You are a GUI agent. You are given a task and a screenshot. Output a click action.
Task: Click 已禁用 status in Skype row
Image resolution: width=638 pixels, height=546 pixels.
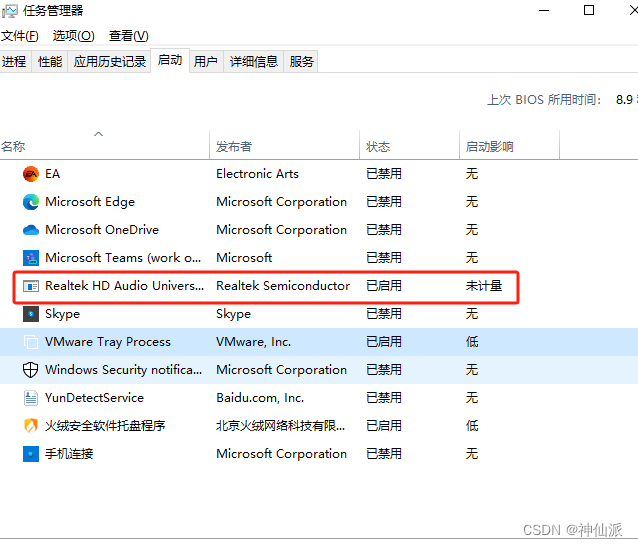coord(384,314)
